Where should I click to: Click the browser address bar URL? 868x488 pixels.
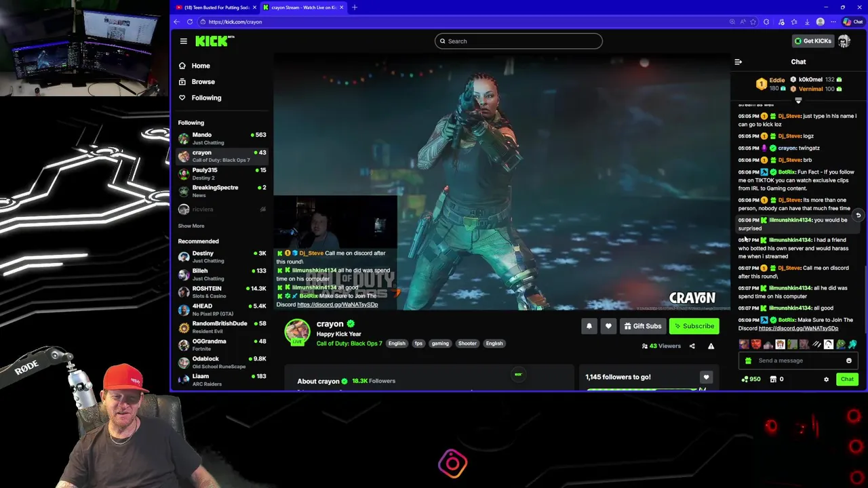[x=235, y=22]
